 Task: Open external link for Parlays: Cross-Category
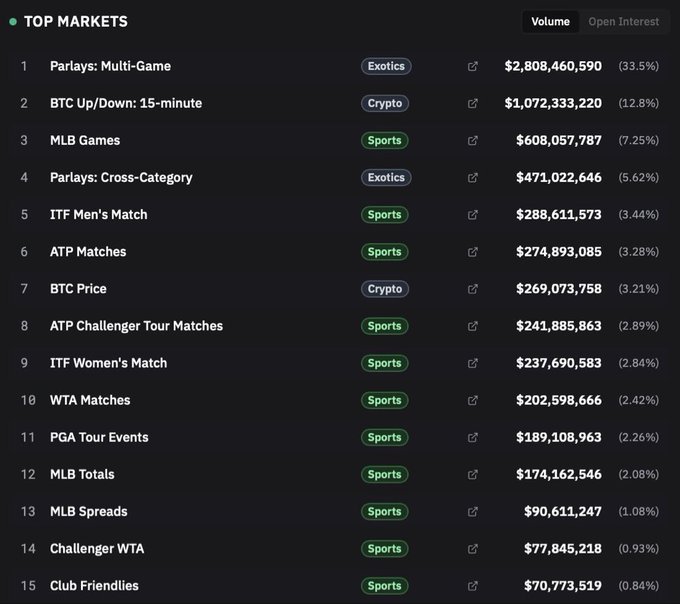pyautogui.click(x=473, y=177)
